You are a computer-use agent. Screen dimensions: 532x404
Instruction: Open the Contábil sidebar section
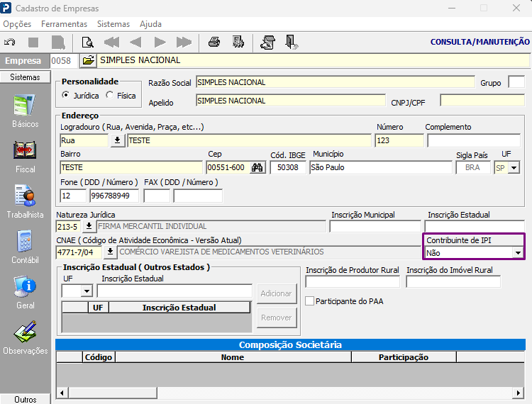(25, 247)
